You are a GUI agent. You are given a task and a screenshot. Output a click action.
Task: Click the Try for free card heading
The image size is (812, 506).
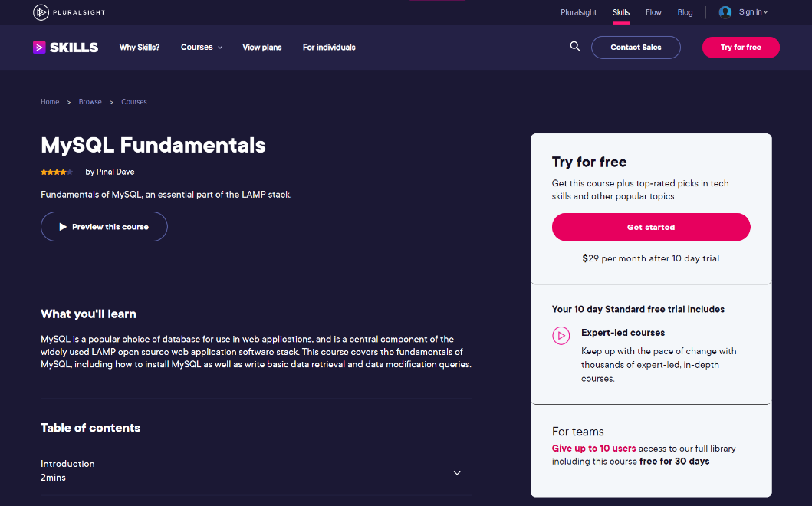click(x=590, y=162)
